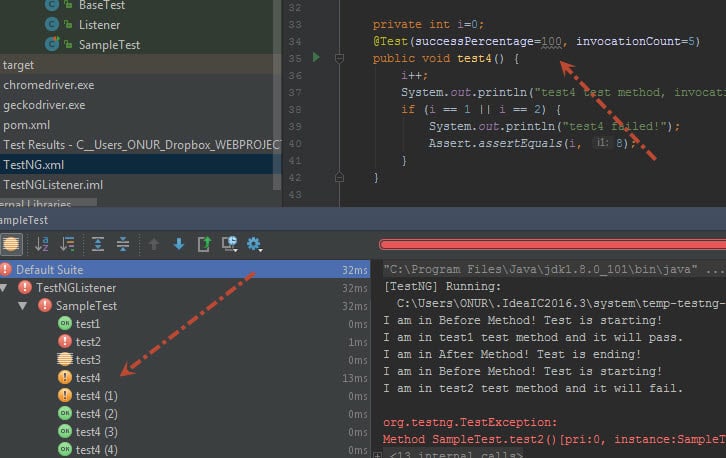The width and height of the screenshot is (726, 458).
Task: Open Listener class in project tree
Action: pyautogui.click(x=99, y=25)
